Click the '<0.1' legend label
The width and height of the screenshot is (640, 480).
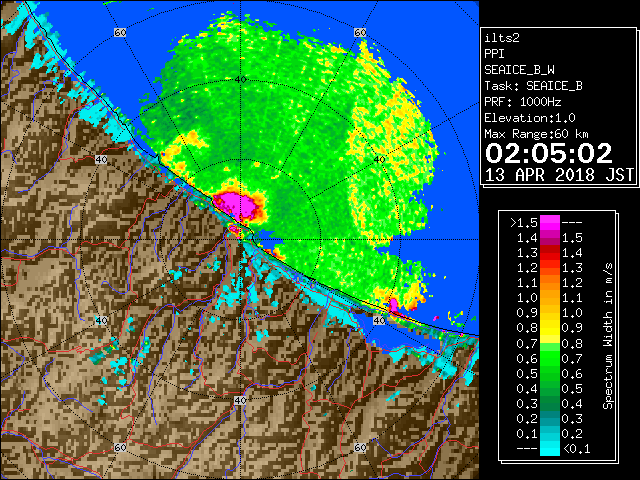576,449
